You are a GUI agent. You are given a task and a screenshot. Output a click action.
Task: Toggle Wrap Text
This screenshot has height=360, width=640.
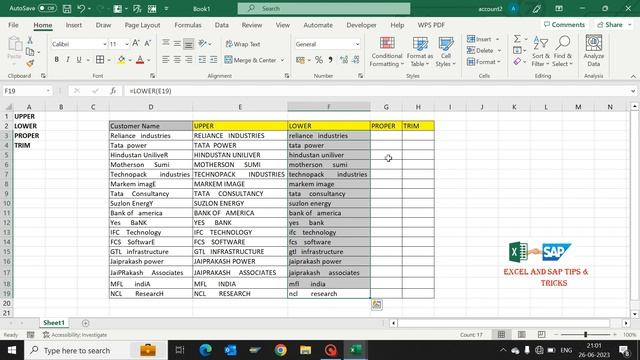click(243, 44)
